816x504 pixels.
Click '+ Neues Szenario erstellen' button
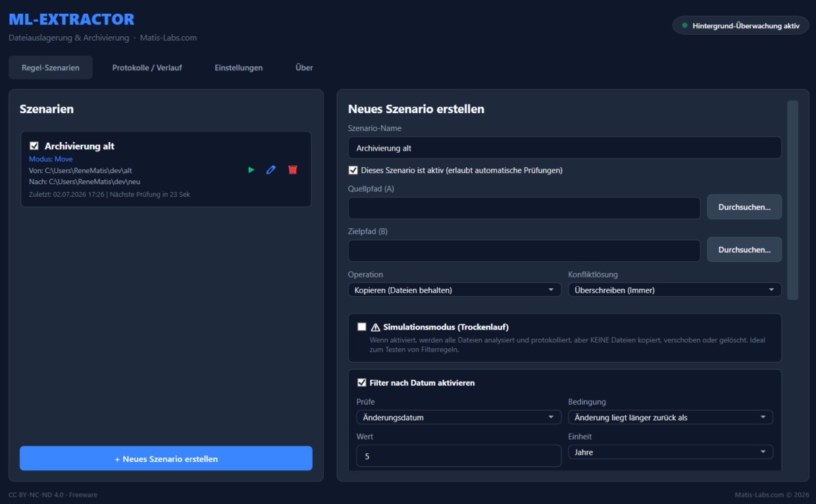(x=166, y=459)
